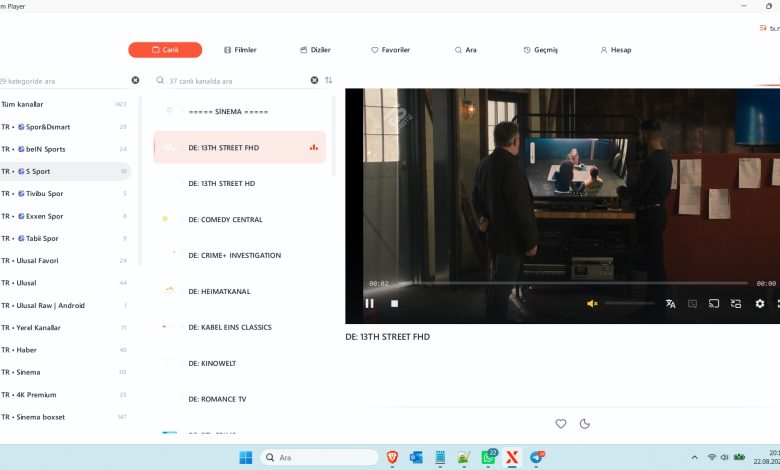This screenshot has height=470, width=780.
Task: Select TR S Sport category
Action: point(65,172)
